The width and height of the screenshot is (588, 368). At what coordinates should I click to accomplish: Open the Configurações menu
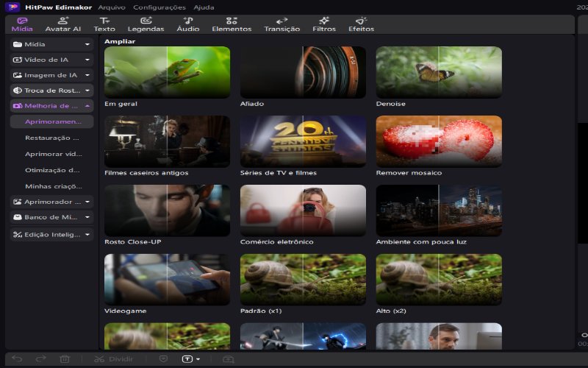[159, 7]
